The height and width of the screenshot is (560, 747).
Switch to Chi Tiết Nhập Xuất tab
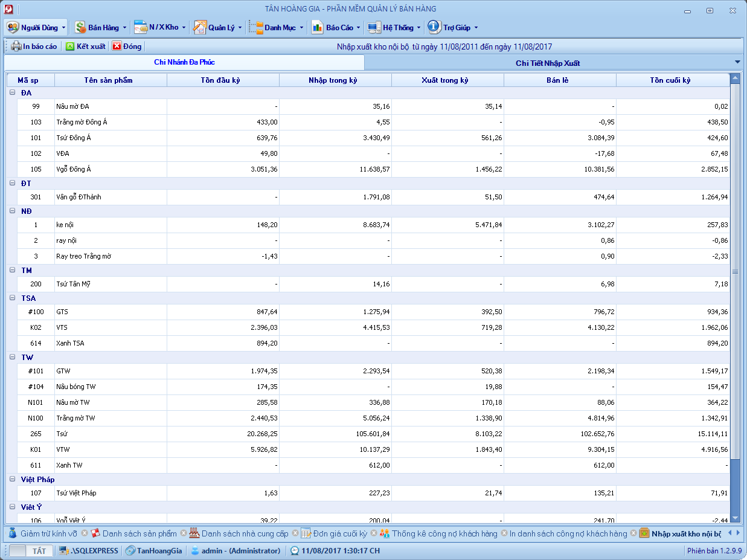(x=547, y=63)
